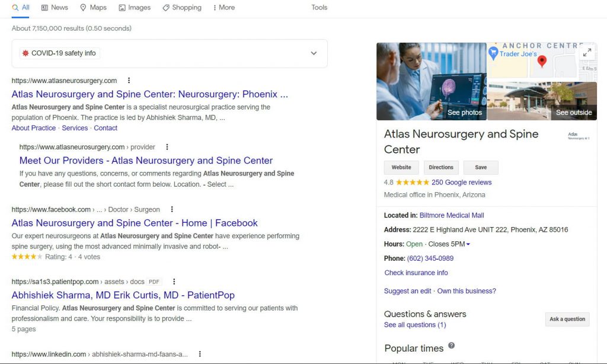The height and width of the screenshot is (364, 607).
Task: Click the Save button
Action: click(481, 168)
